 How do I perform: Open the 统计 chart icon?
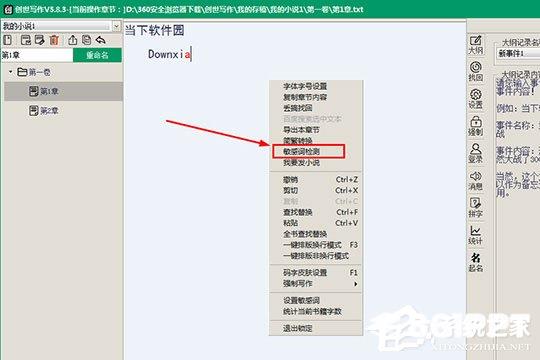coord(476,235)
